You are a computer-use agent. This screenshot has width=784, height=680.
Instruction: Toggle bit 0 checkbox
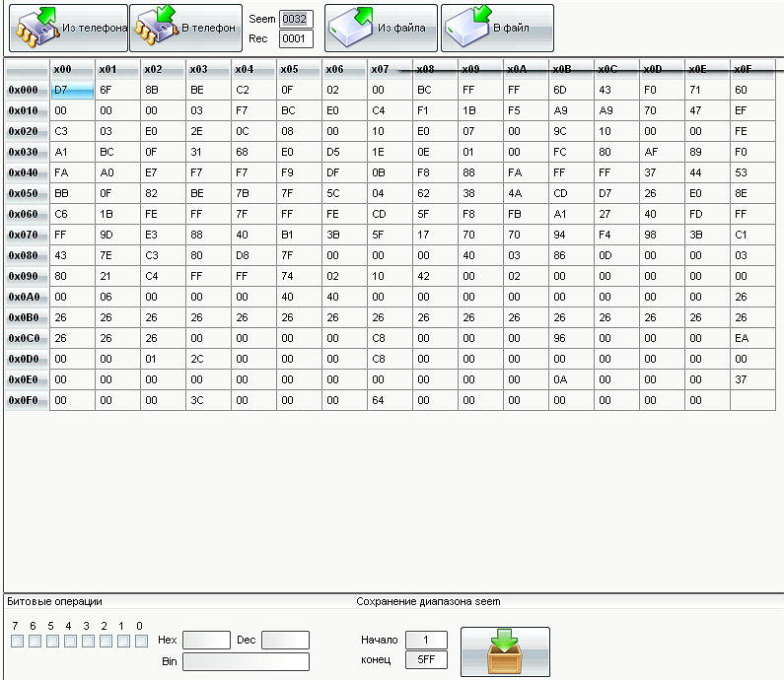(141, 641)
